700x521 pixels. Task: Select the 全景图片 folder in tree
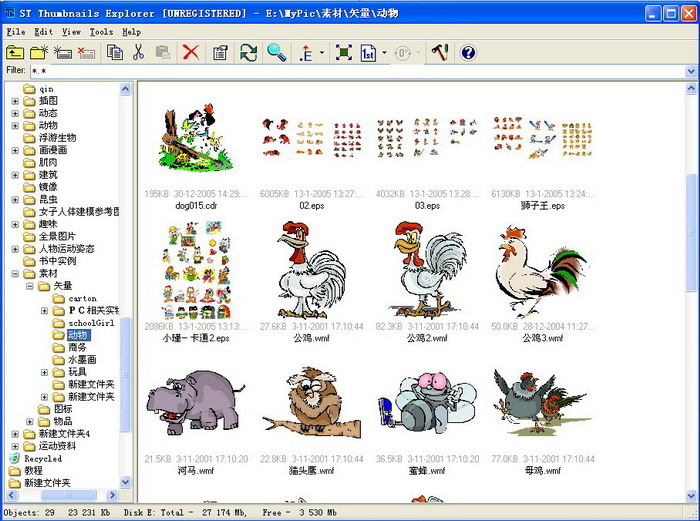tap(57, 237)
